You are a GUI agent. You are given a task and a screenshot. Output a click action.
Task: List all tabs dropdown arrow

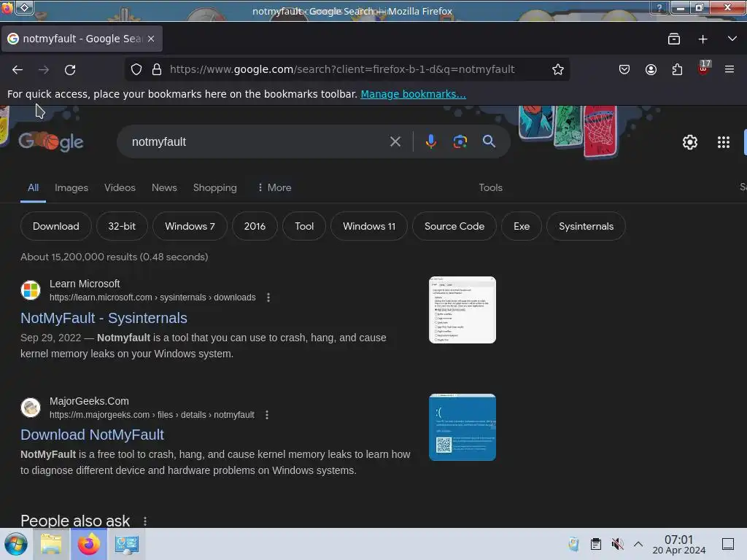(732, 39)
